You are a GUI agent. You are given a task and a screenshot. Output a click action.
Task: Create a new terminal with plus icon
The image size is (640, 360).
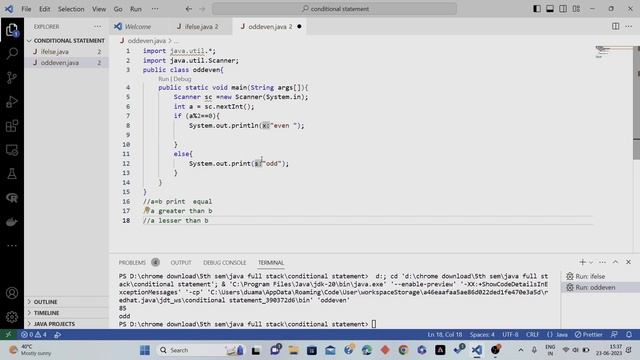582,262
